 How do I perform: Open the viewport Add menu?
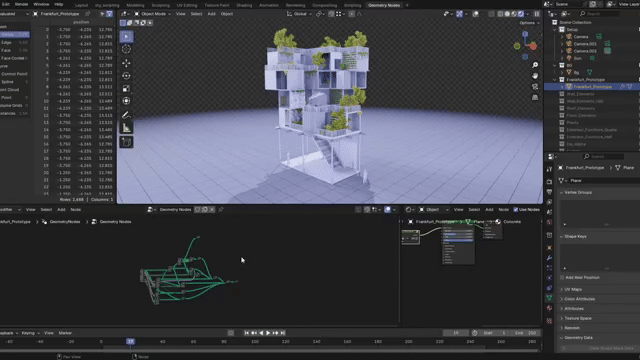pos(211,14)
